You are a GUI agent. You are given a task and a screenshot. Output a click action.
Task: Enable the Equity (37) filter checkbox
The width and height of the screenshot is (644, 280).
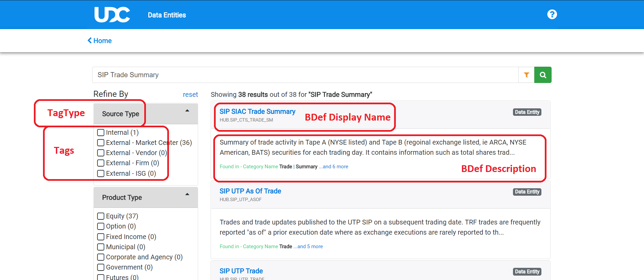tap(101, 216)
